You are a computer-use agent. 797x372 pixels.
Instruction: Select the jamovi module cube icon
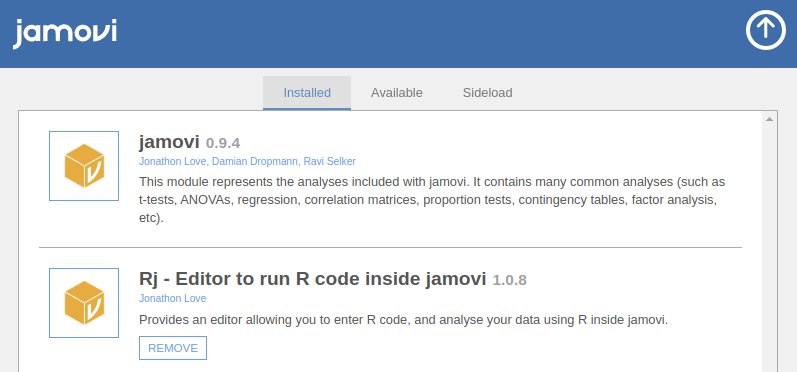click(84, 166)
